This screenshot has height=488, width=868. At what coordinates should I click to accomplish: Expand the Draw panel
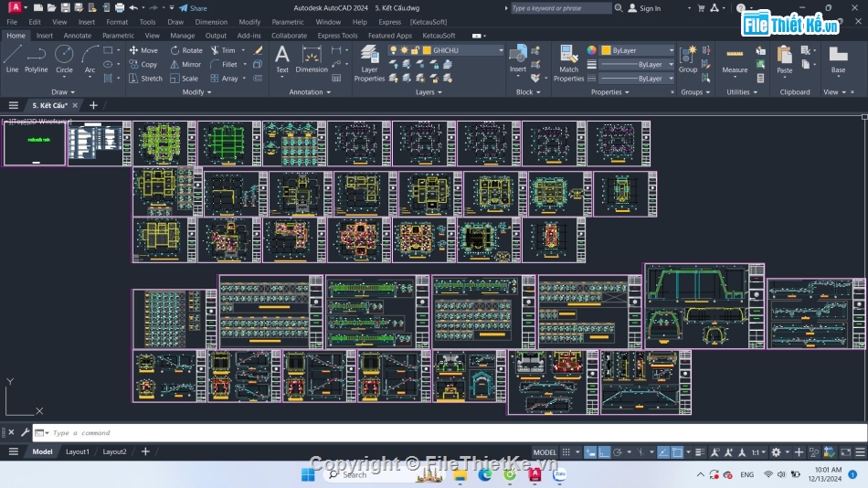(x=62, y=92)
